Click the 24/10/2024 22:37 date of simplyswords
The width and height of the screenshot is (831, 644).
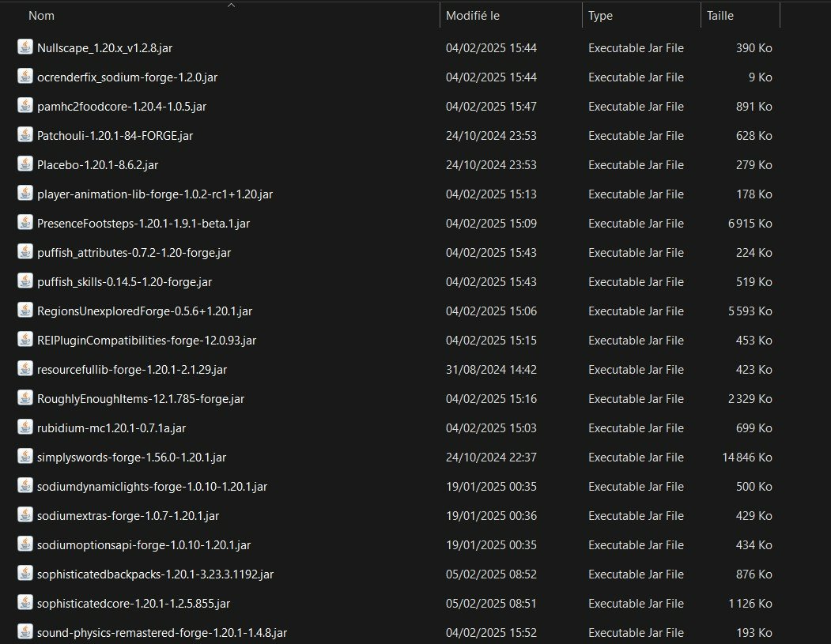tap(491, 457)
